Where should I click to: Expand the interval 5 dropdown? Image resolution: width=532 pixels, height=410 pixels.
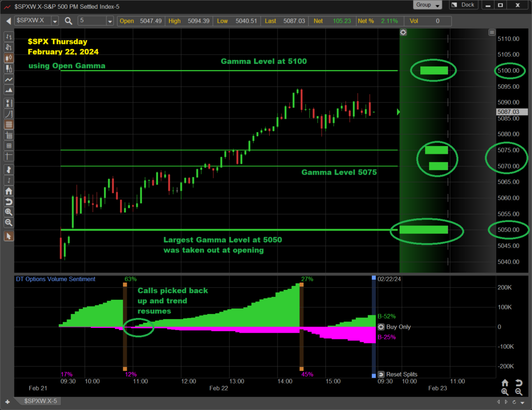click(110, 21)
